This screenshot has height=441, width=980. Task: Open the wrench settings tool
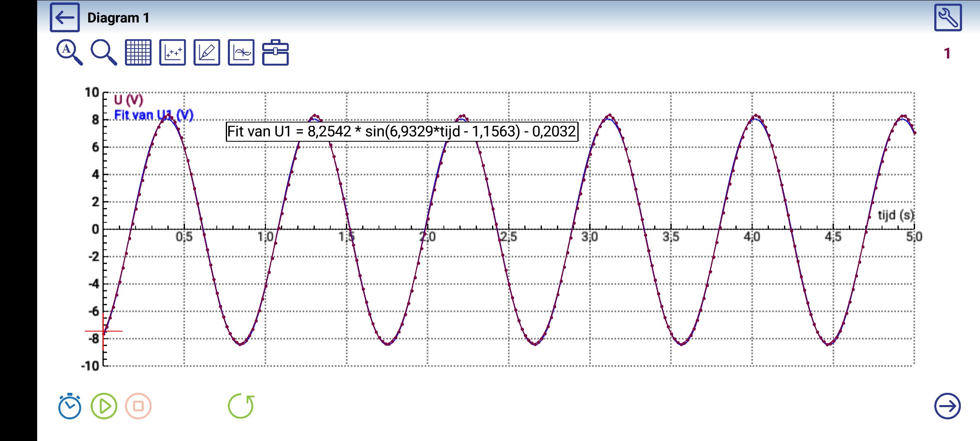947,18
